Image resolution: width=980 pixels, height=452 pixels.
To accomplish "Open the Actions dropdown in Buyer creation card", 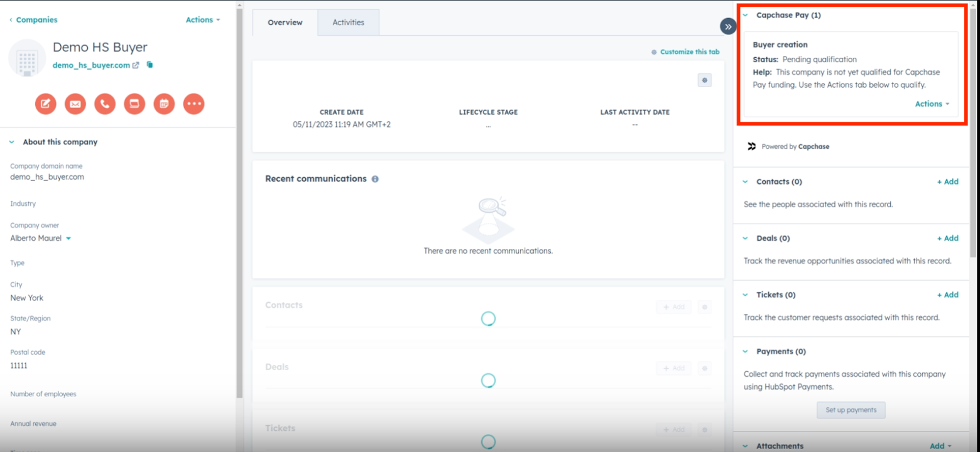I will click(x=932, y=104).
